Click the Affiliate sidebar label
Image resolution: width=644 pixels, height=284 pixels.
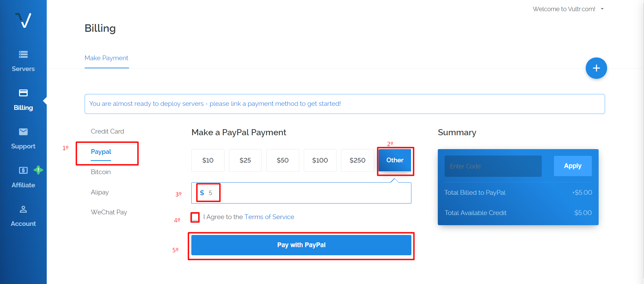point(23,185)
